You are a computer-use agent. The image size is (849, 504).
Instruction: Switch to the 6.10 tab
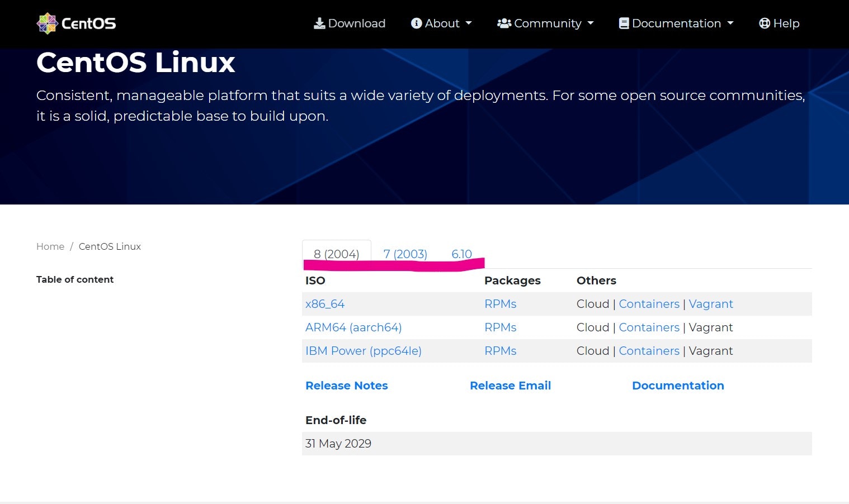click(461, 254)
